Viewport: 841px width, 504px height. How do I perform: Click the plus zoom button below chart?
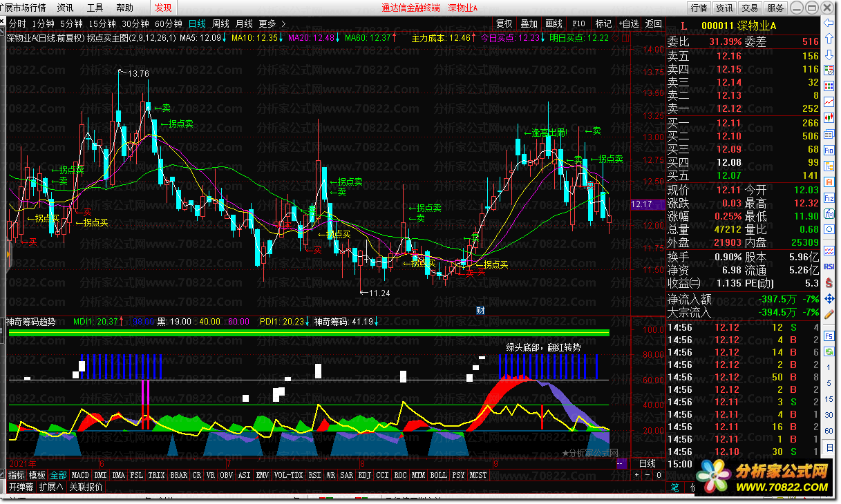click(x=637, y=475)
